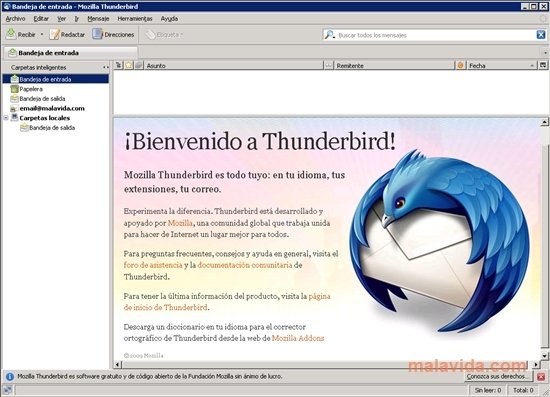Sort messages by Fecha column

[501, 66]
